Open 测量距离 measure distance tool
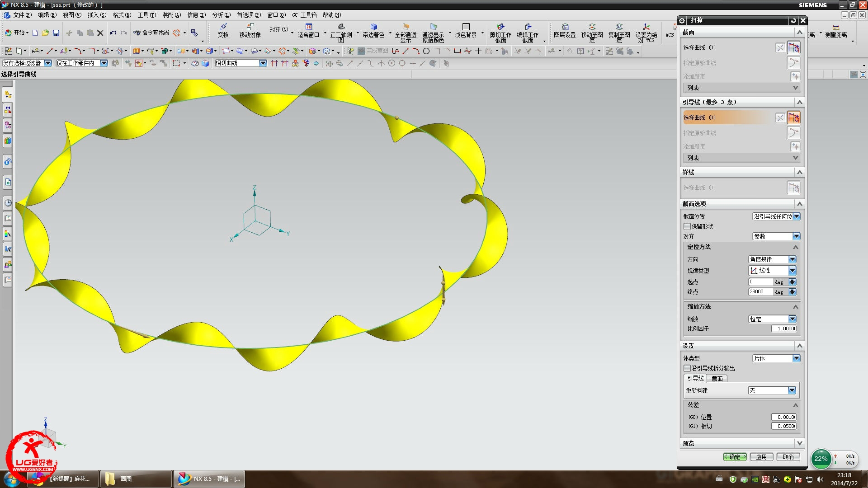Viewport: 868px width, 488px height. 836,31
